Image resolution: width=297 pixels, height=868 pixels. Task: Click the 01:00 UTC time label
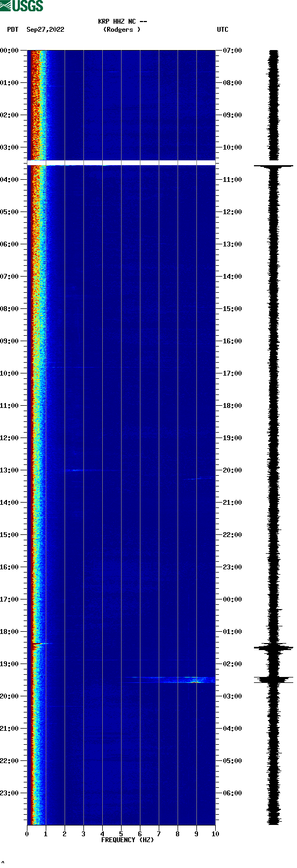pyautogui.click(x=232, y=632)
